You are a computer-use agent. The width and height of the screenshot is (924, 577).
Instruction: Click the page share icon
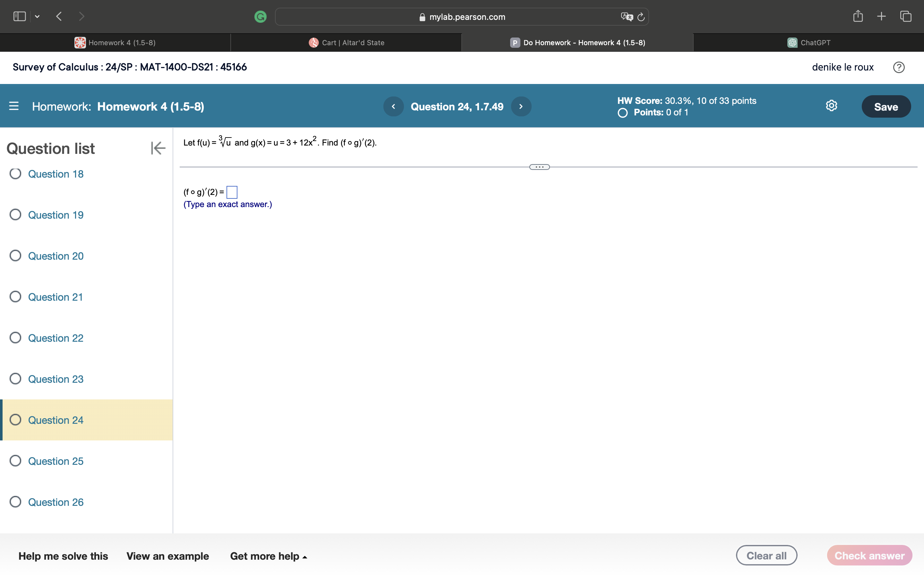(858, 16)
